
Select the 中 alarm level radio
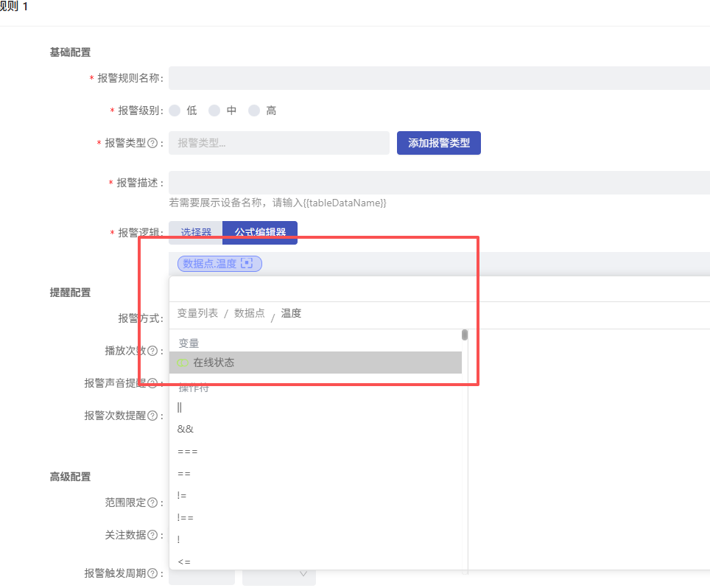(214, 111)
